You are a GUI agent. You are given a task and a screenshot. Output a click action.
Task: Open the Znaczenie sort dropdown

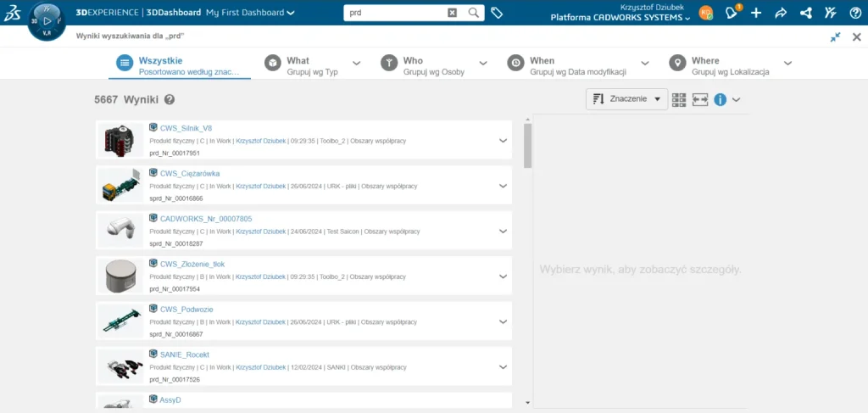(x=626, y=99)
